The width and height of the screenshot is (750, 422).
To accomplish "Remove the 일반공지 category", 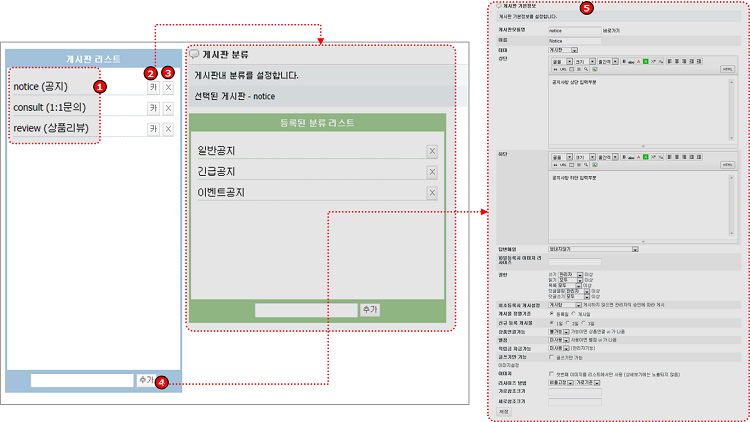I will (x=432, y=151).
